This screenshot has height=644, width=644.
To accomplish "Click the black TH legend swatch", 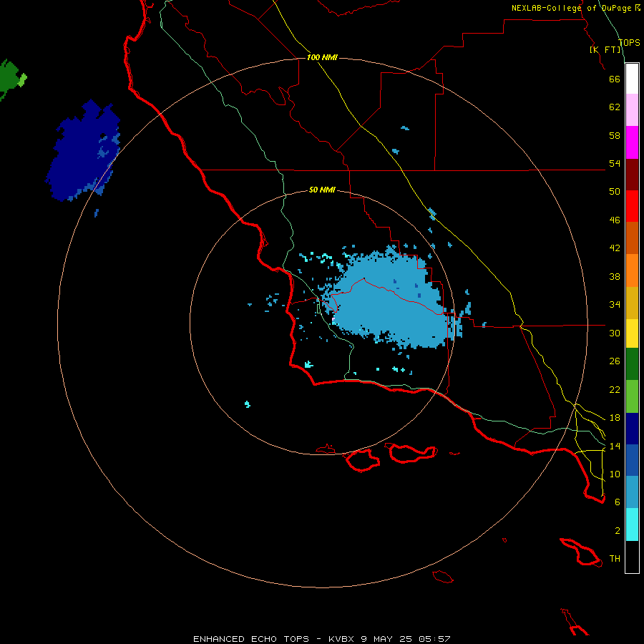I will click(x=632, y=557).
